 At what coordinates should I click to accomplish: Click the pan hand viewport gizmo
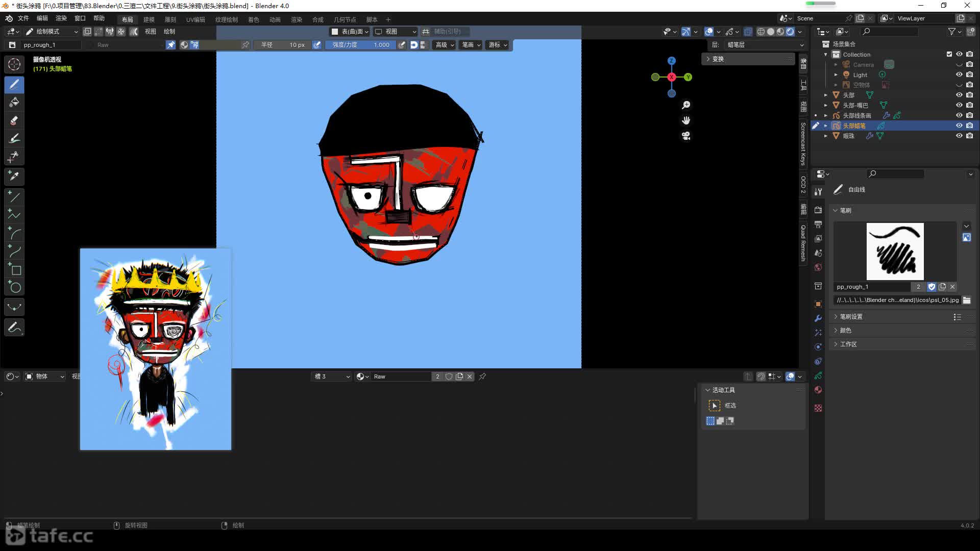coord(686,120)
